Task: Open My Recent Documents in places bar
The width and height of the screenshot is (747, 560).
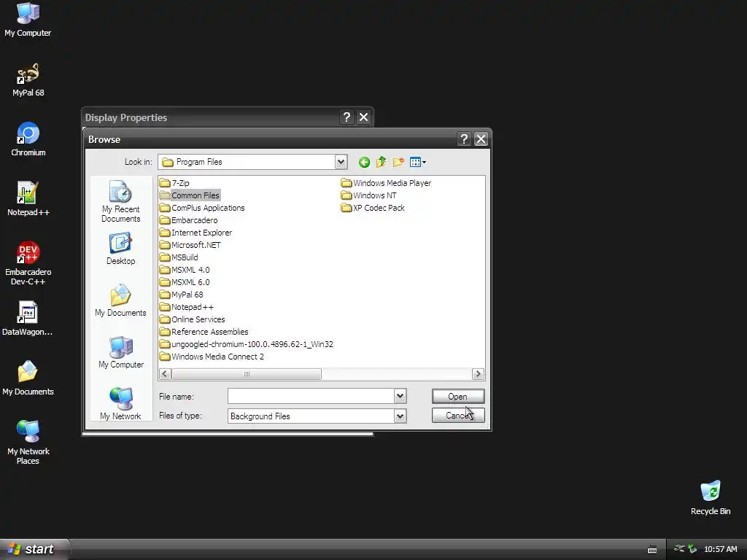Action: [x=120, y=201]
